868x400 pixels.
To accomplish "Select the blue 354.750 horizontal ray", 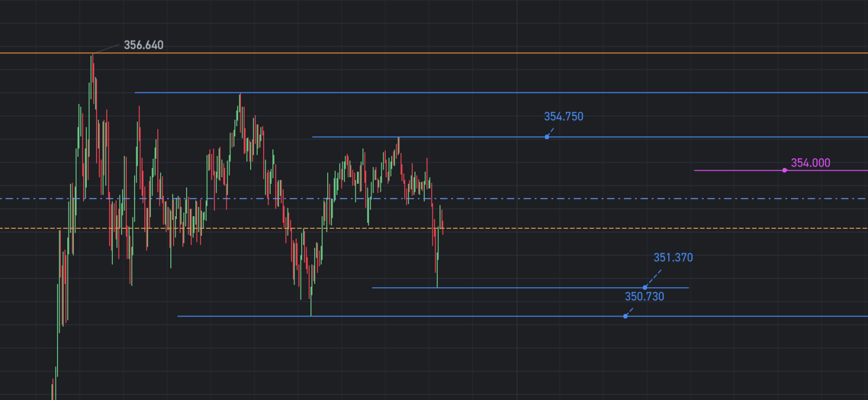I will click(590, 137).
